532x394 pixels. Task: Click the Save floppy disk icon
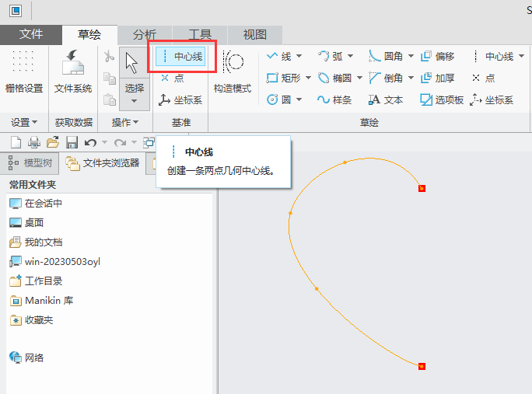tap(72, 142)
